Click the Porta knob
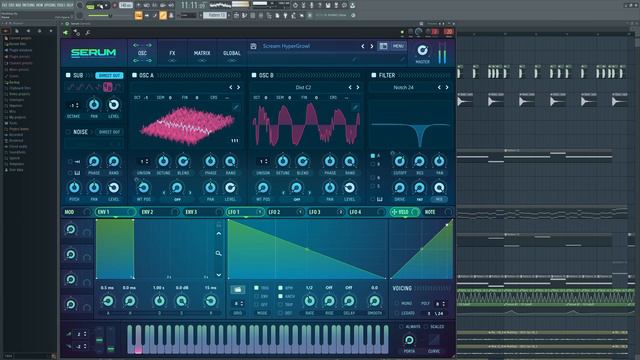Image resolution: width=640 pixels, height=360 pixels. pos(409,340)
